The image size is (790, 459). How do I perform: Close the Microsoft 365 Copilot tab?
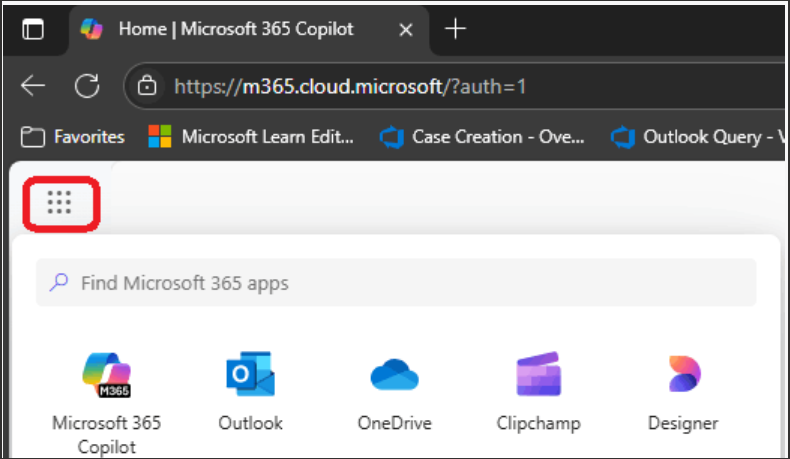[x=406, y=30]
